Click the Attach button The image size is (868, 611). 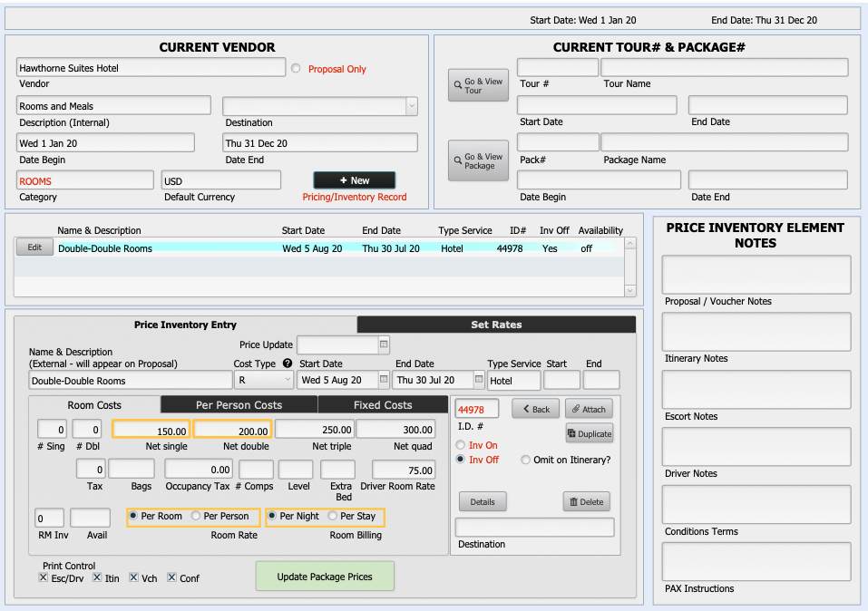[589, 409]
